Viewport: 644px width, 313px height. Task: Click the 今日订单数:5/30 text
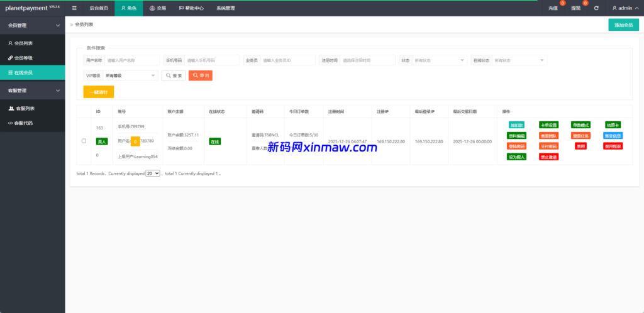pyautogui.click(x=304, y=135)
